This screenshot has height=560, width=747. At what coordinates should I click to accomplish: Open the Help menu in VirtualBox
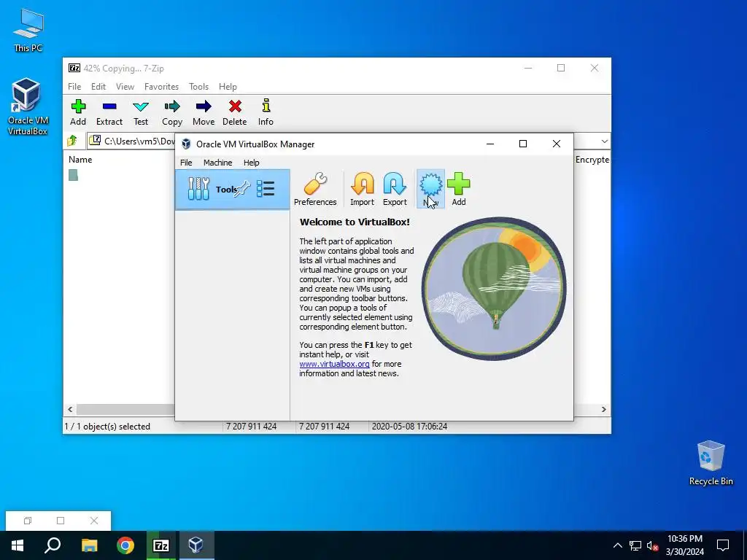[251, 163]
